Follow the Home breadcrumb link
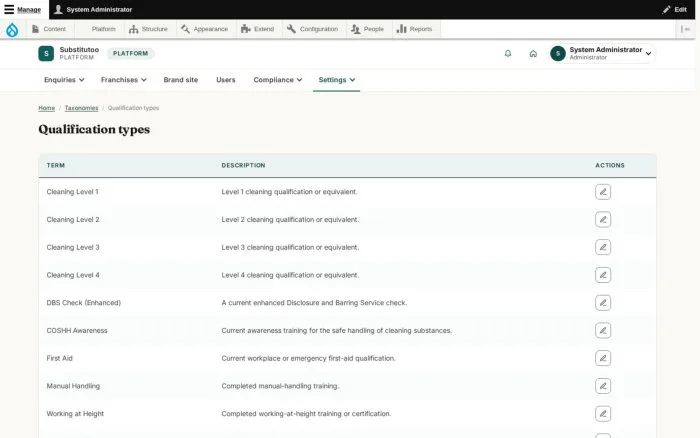Viewport: 700px width, 438px height. coord(46,108)
